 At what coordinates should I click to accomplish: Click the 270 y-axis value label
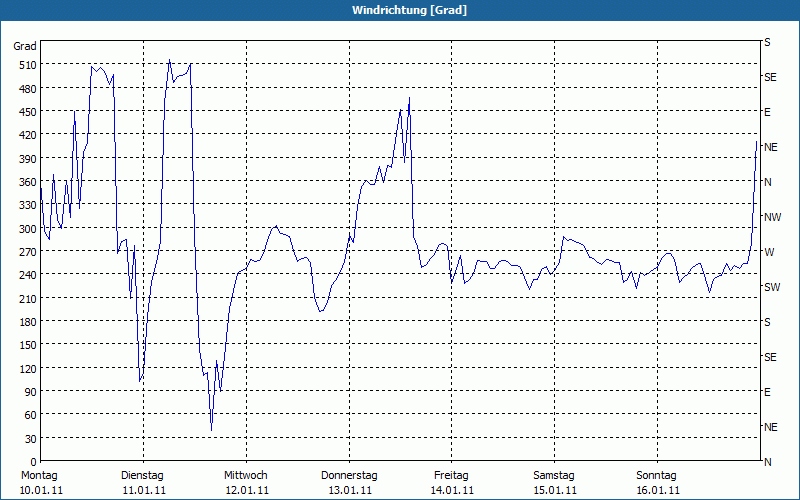(x=25, y=252)
